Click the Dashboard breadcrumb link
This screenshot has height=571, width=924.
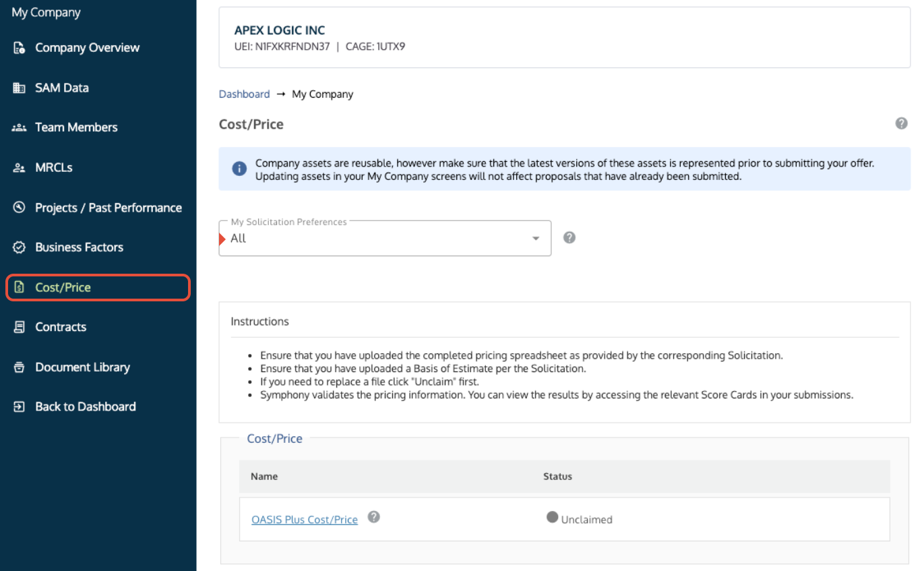[x=244, y=94]
